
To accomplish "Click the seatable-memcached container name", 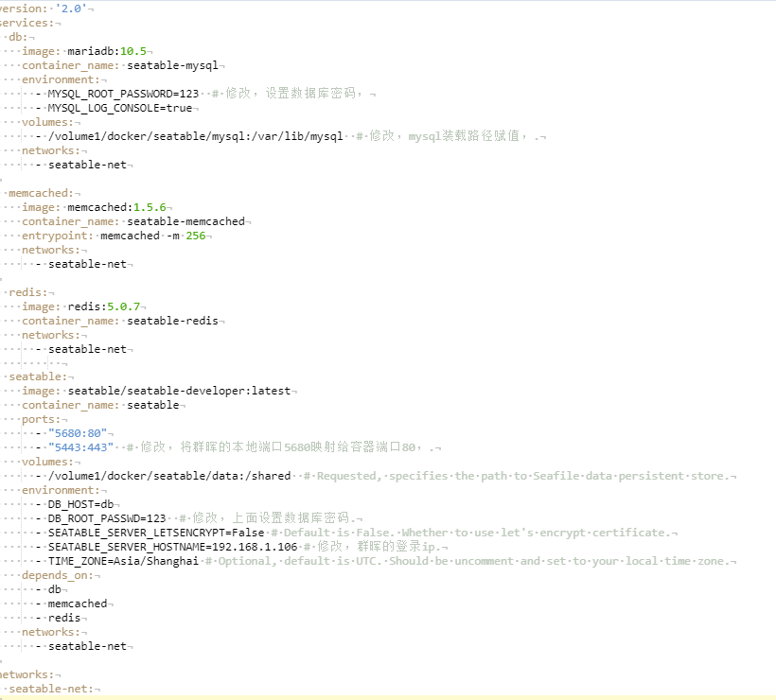I will click(x=185, y=221).
